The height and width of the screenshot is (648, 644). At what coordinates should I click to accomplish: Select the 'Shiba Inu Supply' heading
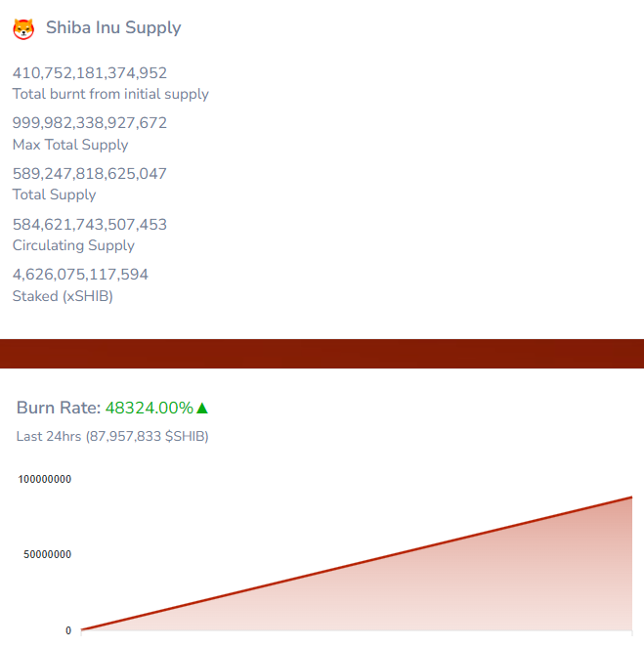point(113,27)
